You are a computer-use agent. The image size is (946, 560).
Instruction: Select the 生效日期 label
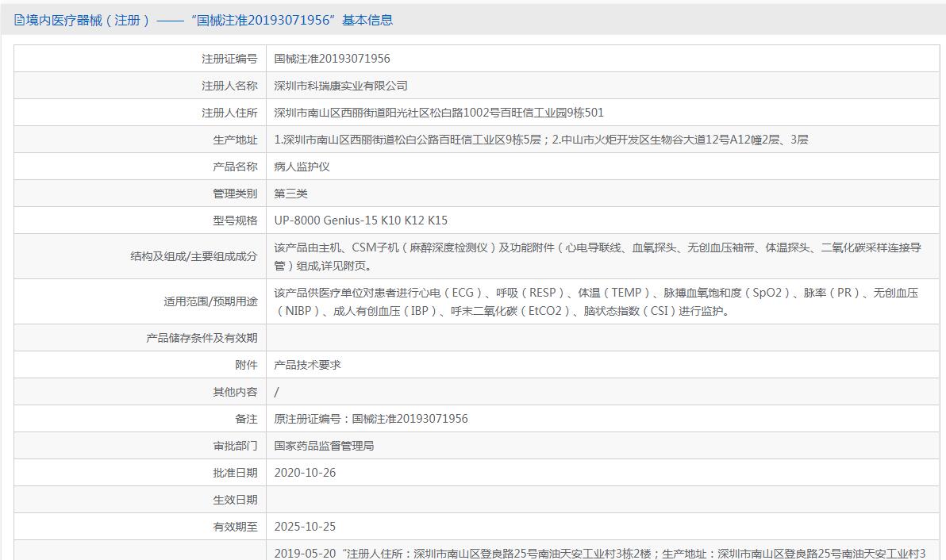coord(235,500)
